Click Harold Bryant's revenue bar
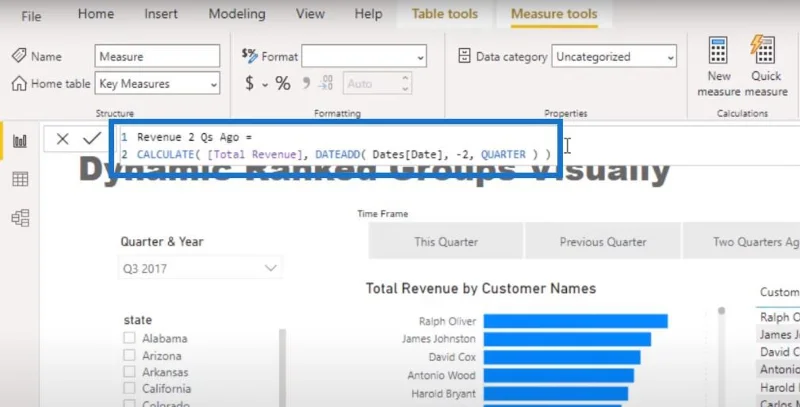Image resolution: width=800 pixels, height=407 pixels. click(x=556, y=394)
